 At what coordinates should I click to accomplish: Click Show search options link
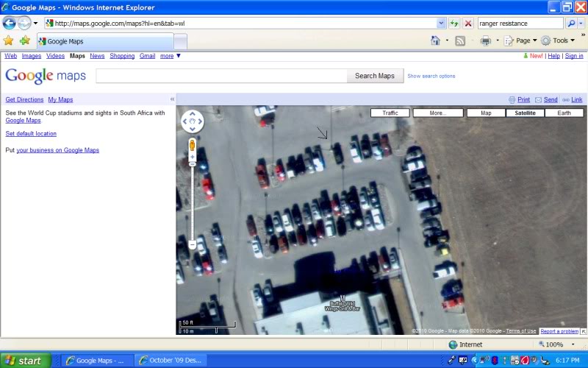point(431,76)
